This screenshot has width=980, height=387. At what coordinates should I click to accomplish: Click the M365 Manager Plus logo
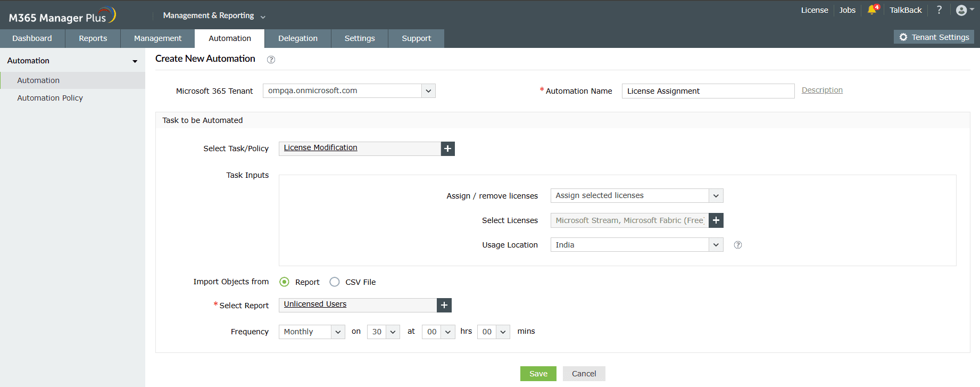pos(62,16)
